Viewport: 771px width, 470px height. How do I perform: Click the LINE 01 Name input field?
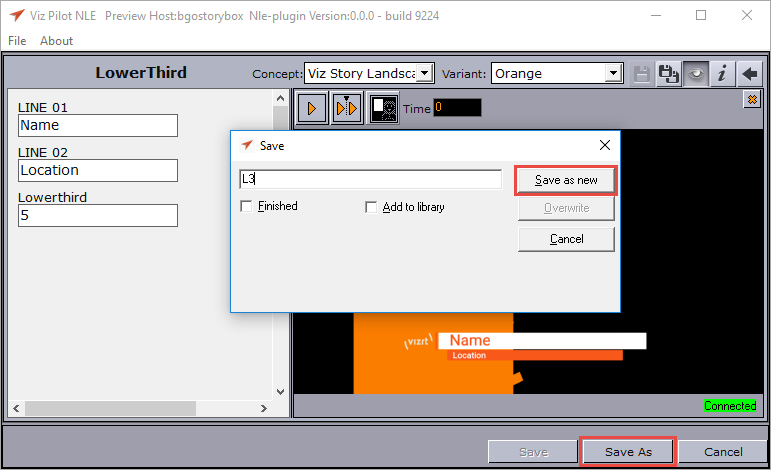98,125
